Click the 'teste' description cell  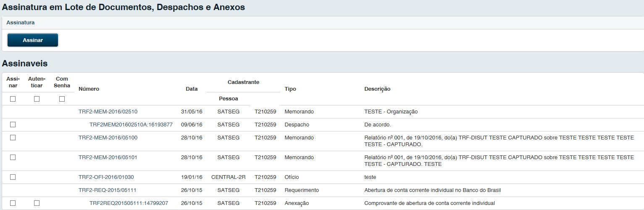coord(370,177)
